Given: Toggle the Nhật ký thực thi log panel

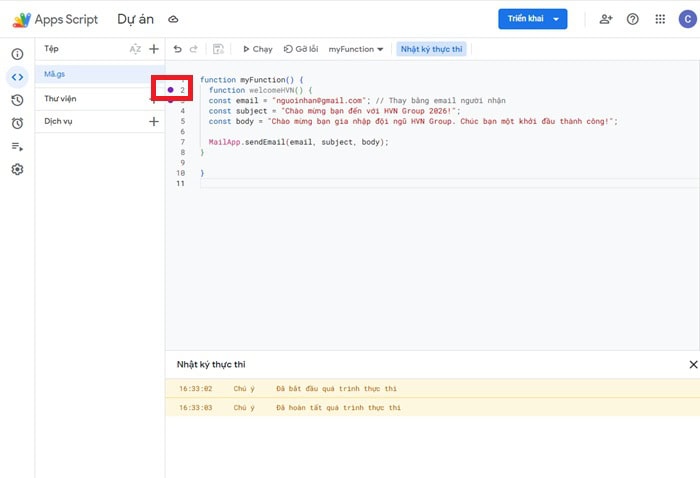Looking at the screenshot, I should (430, 48).
